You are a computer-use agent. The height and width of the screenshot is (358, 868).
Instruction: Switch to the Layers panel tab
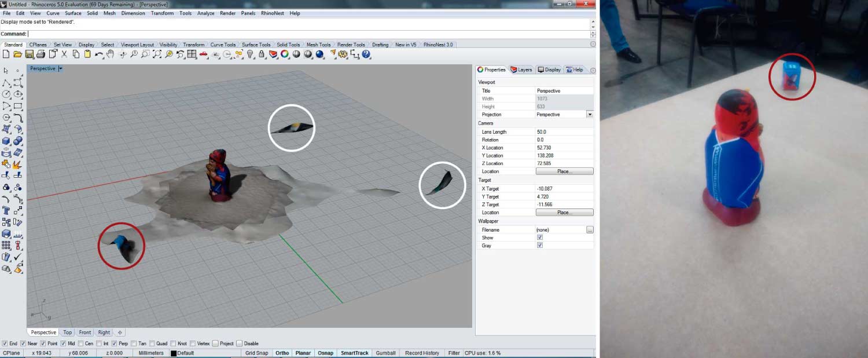coord(521,70)
